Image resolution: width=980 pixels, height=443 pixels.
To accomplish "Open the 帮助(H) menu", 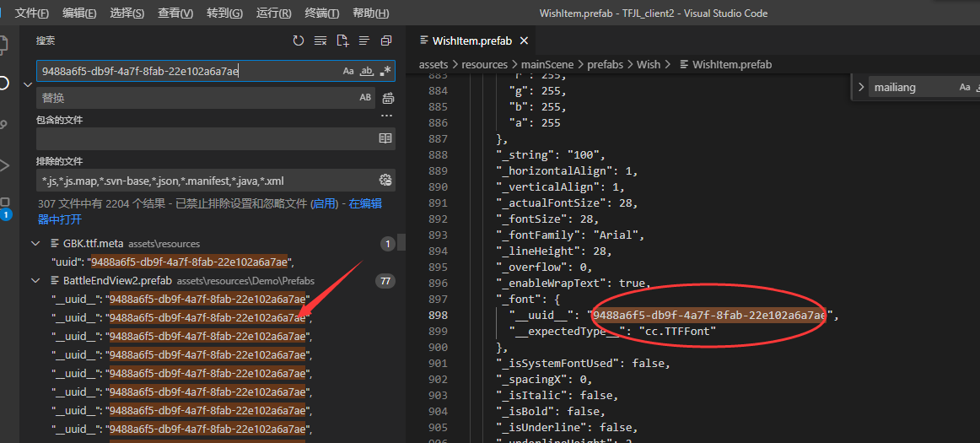I will pyautogui.click(x=370, y=14).
